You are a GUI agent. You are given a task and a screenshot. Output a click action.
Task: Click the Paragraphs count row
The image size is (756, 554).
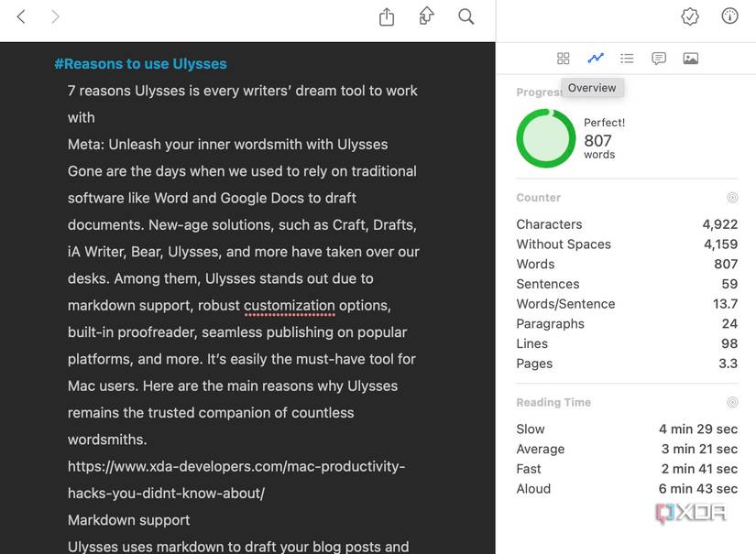(627, 324)
